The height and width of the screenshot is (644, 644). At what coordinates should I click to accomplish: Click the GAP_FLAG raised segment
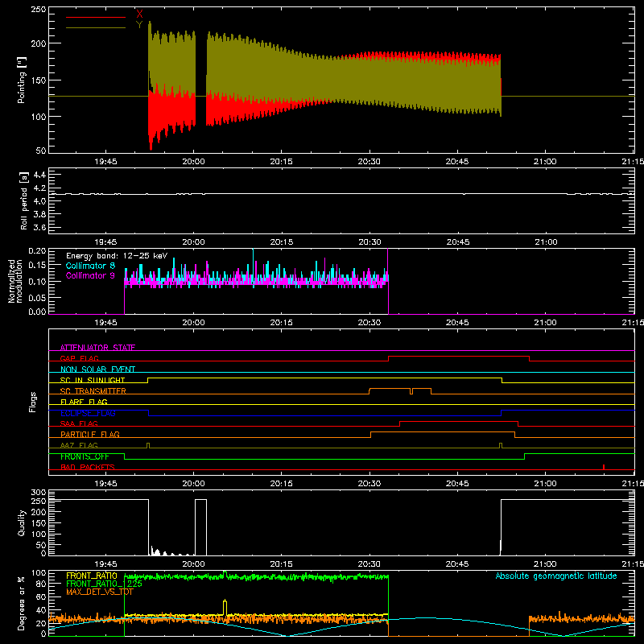click(459, 357)
